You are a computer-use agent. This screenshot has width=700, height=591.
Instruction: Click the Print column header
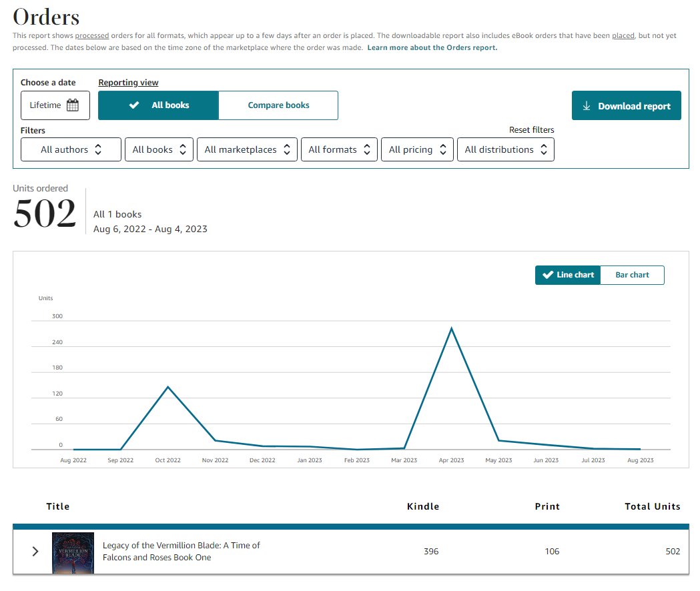point(547,506)
